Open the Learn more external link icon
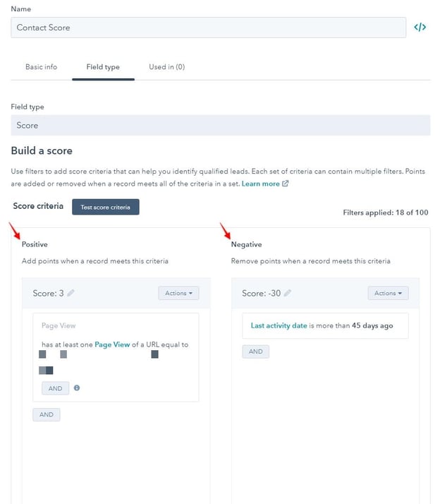440x504 pixels. tap(285, 184)
